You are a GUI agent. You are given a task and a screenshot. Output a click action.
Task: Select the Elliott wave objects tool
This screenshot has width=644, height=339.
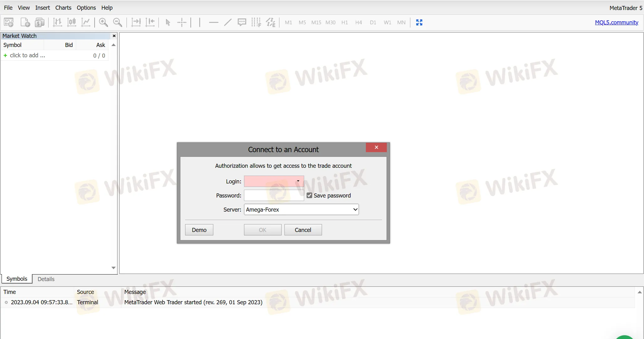[x=271, y=22]
